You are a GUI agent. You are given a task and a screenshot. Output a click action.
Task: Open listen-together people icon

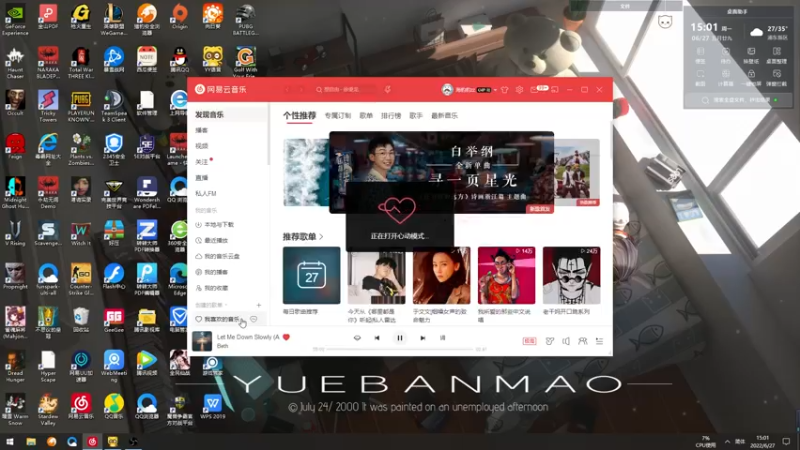(582, 341)
